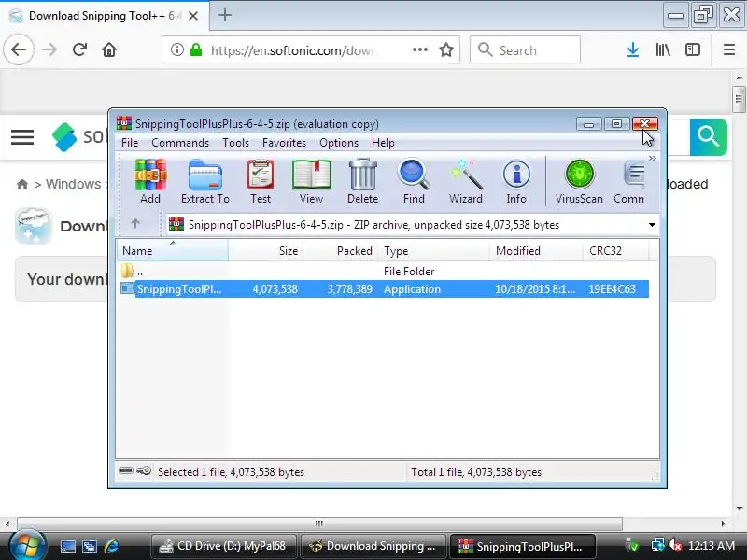Viewport: 747px width, 560px height.
Task: Bookmark this page with the star
Action: pyautogui.click(x=446, y=49)
